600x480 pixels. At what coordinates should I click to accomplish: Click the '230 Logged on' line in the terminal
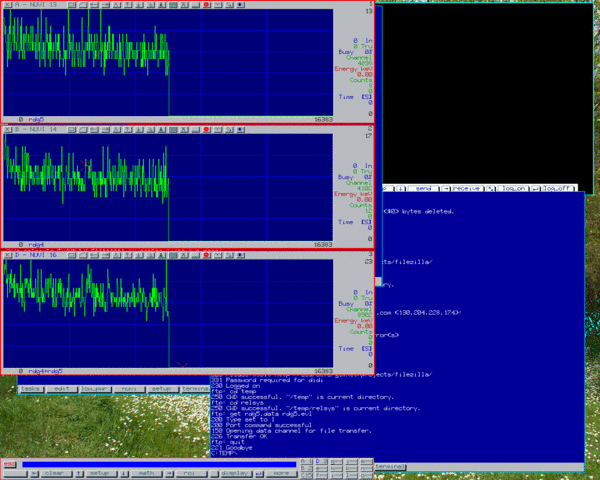235,386
